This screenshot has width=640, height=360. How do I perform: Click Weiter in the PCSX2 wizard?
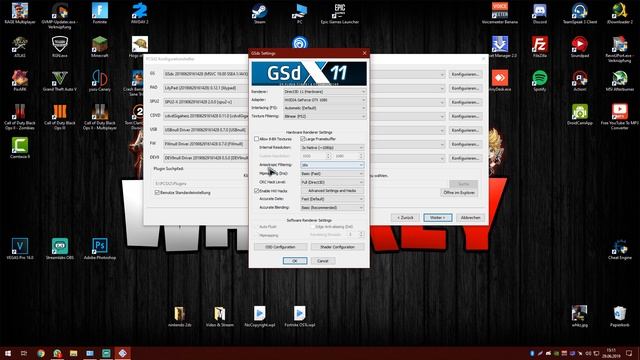438,218
